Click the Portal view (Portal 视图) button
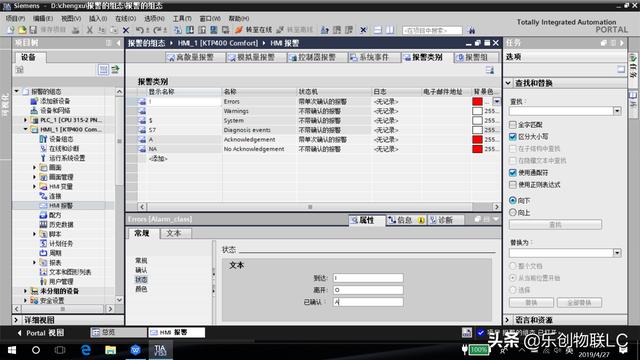 [40, 333]
